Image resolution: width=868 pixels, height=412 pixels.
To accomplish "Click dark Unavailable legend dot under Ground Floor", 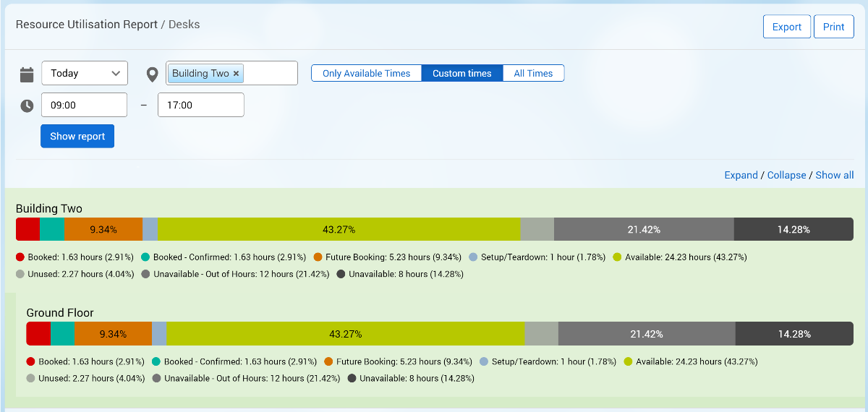I will click(x=352, y=378).
